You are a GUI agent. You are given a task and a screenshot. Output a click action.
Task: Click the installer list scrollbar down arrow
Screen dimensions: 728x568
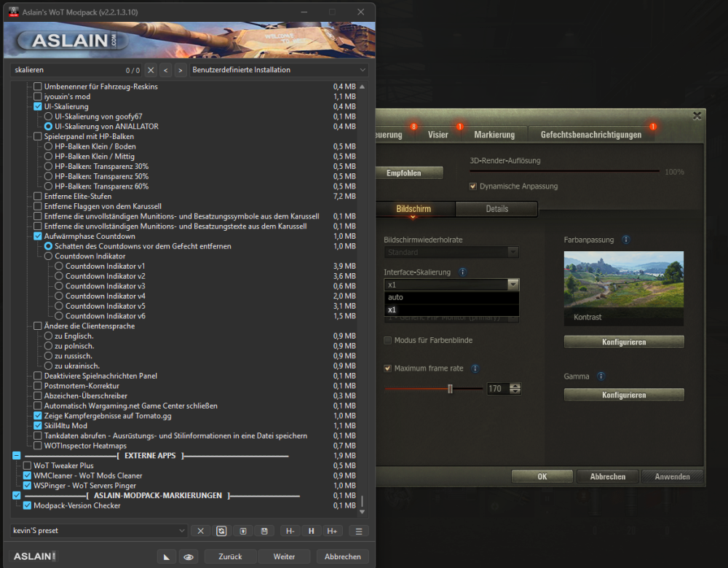(362, 511)
